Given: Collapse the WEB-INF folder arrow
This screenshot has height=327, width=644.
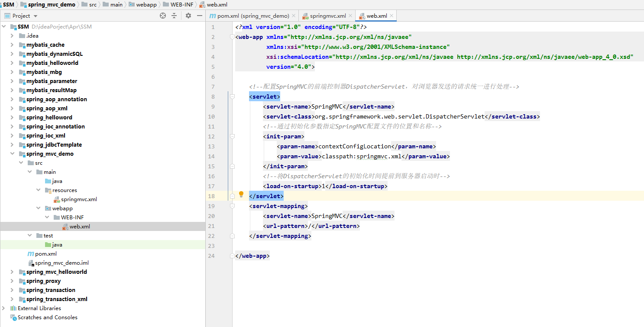Looking at the screenshot, I should 47,218.
